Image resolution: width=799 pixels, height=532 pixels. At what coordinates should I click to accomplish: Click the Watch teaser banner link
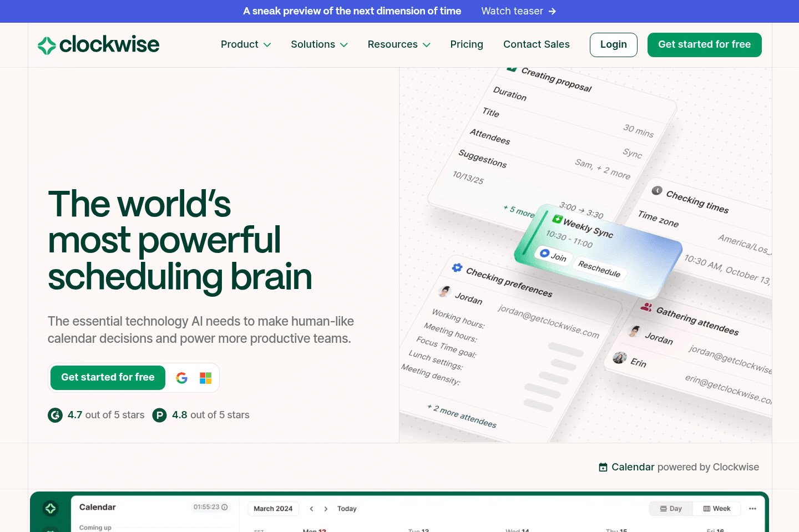point(518,11)
